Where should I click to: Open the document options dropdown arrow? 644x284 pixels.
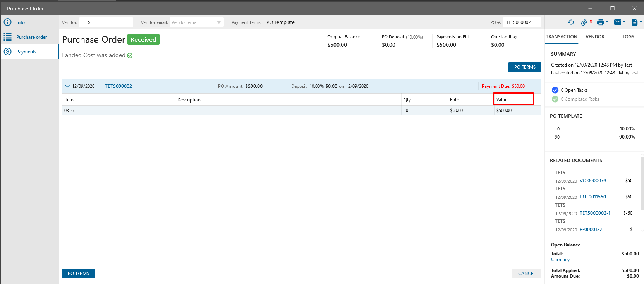[x=641, y=22]
